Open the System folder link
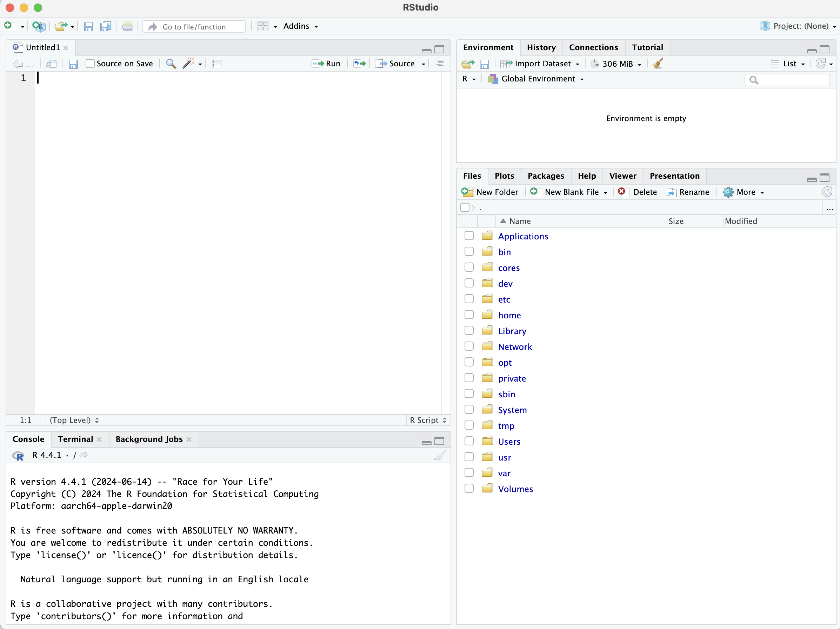This screenshot has height=629, width=840. pos(512,410)
